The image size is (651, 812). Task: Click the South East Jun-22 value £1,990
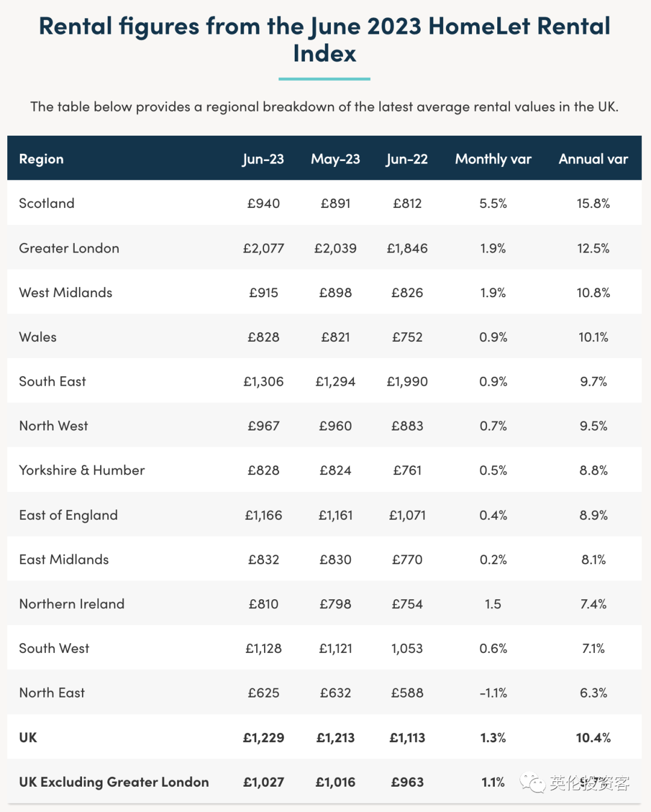pyautogui.click(x=407, y=382)
